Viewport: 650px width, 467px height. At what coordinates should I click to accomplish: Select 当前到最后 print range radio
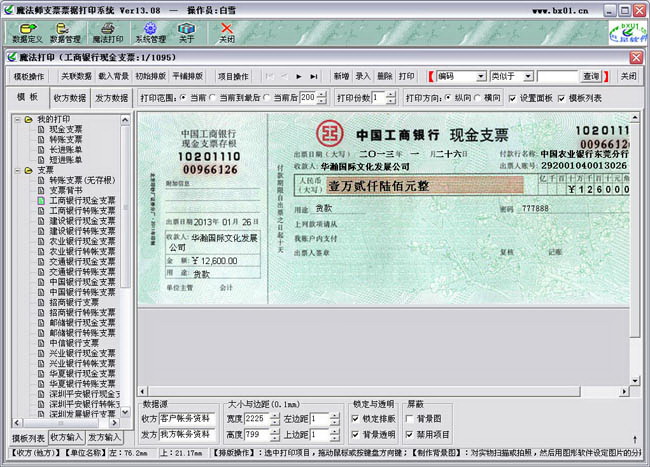[213, 98]
